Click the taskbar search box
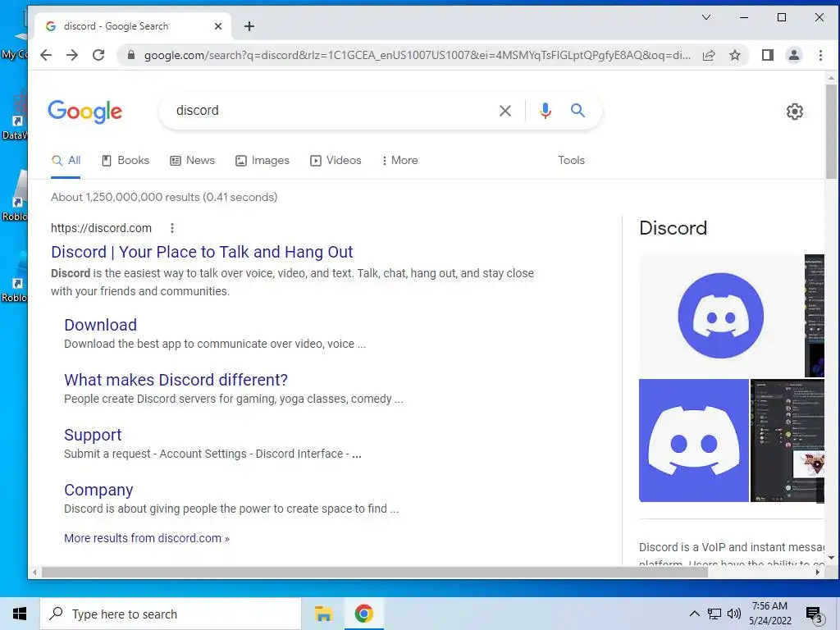The height and width of the screenshot is (630, 840). (x=171, y=614)
